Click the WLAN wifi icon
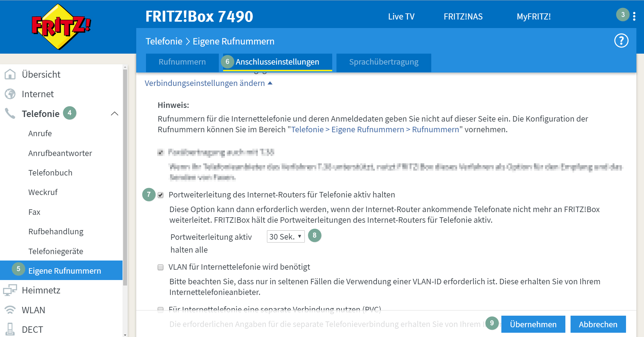 10,310
